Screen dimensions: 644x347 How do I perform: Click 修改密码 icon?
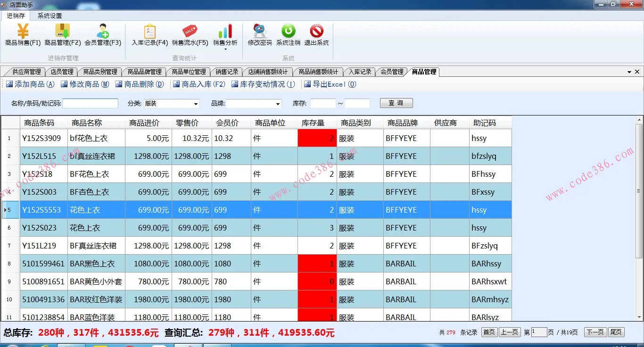(x=260, y=32)
